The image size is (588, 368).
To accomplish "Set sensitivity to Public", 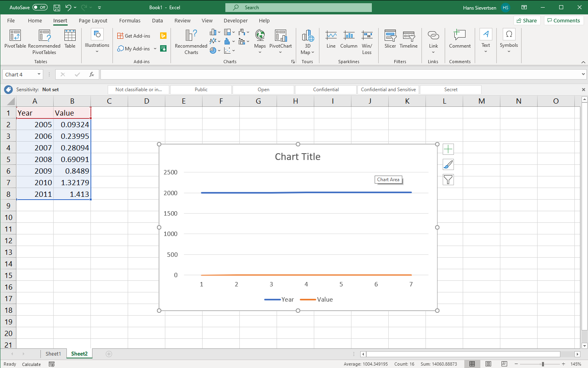I will click(x=201, y=90).
